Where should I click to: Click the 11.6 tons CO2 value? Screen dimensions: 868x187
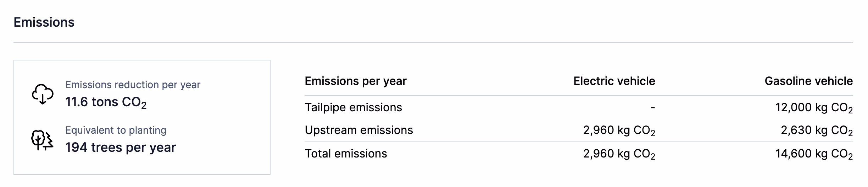pos(106,102)
